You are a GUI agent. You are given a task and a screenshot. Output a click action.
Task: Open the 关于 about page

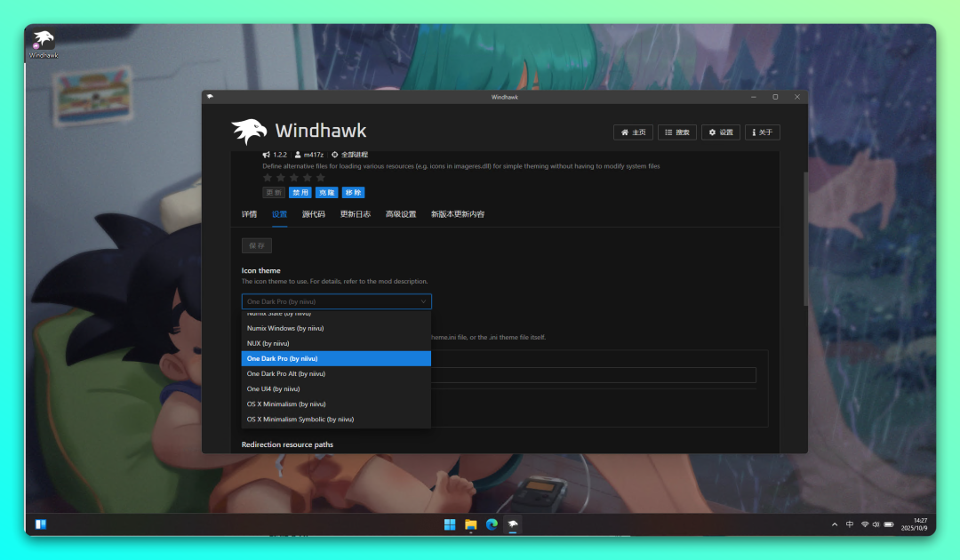(x=762, y=132)
